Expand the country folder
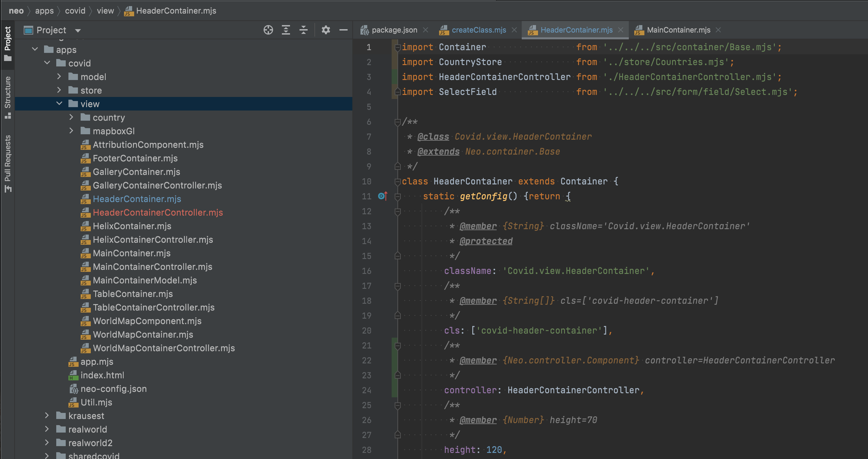 point(71,117)
